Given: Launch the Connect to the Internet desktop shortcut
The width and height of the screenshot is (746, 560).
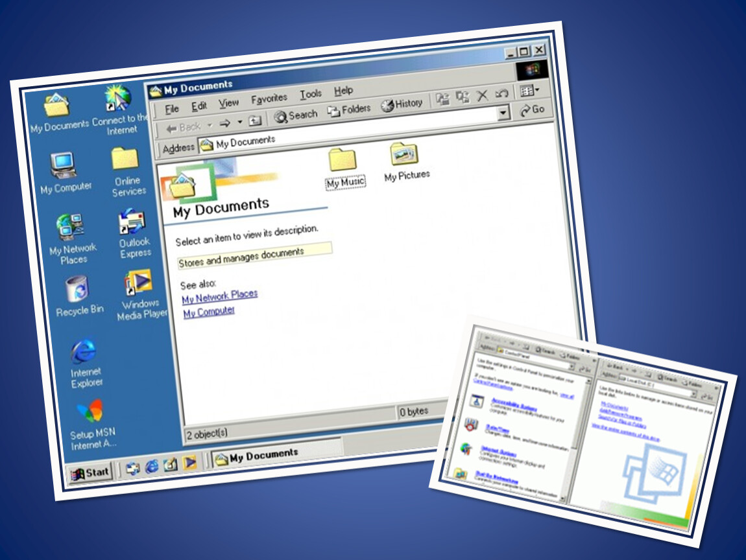Looking at the screenshot, I should tap(119, 110).
